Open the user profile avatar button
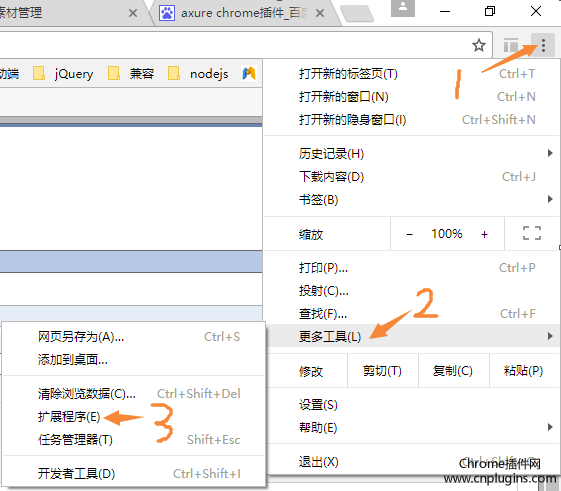Viewport: 561px width, 491px height. coord(403,8)
